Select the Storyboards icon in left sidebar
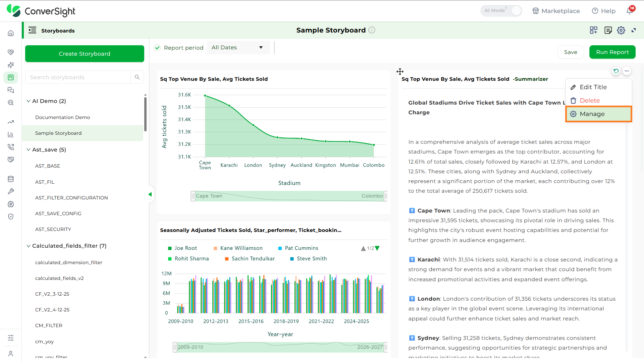The image size is (644, 362). click(11, 77)
